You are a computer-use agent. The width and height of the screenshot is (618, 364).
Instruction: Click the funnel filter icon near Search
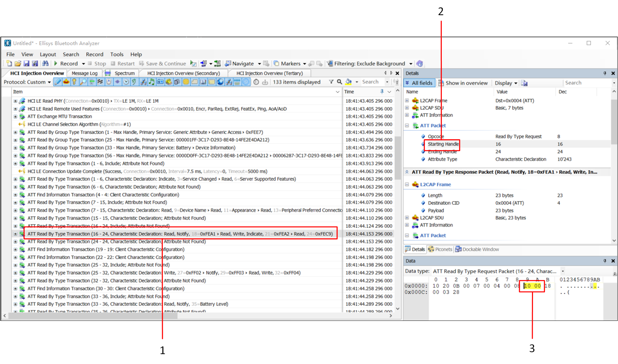(x=331, y=82)
